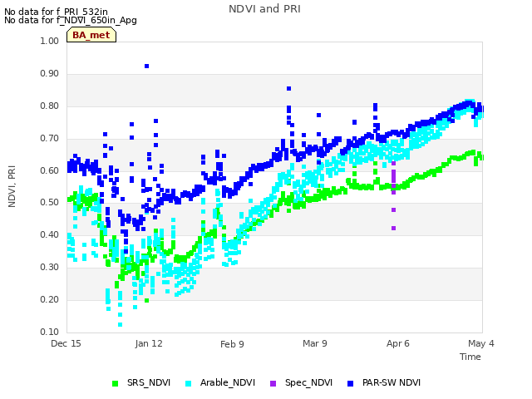Click the 0.20 y-axis tick label
Screen dimensions: 532x399
coord(50,299)
